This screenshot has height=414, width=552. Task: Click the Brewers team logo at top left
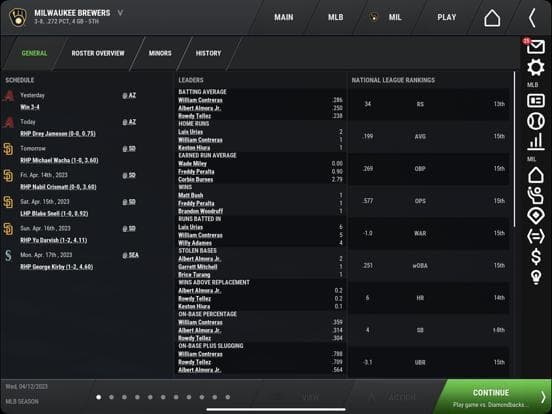tap(18, 17)
